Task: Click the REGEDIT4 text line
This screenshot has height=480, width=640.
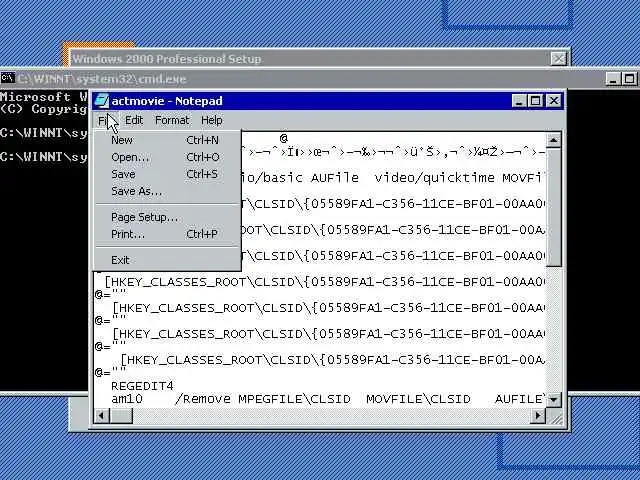Action: pos(142,386)
